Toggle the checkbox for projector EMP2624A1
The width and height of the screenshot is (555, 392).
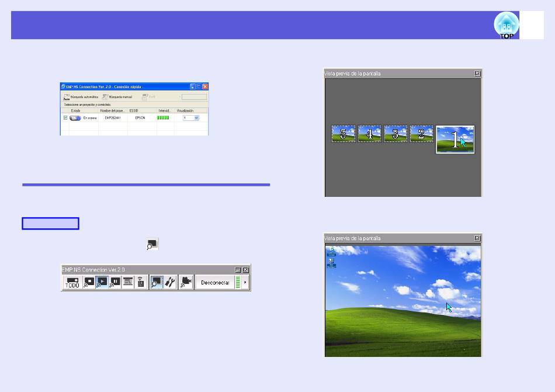pos(65,118)
